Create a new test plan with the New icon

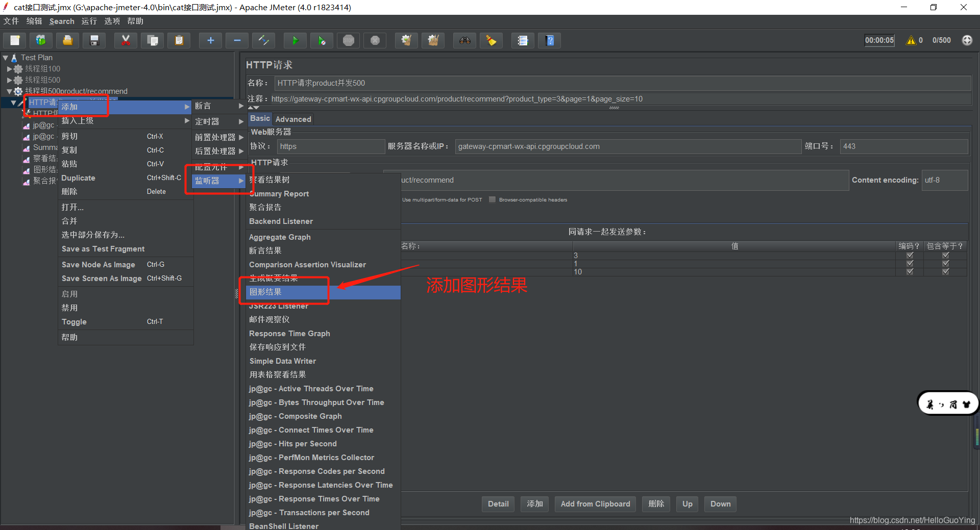tap(15, 40)
